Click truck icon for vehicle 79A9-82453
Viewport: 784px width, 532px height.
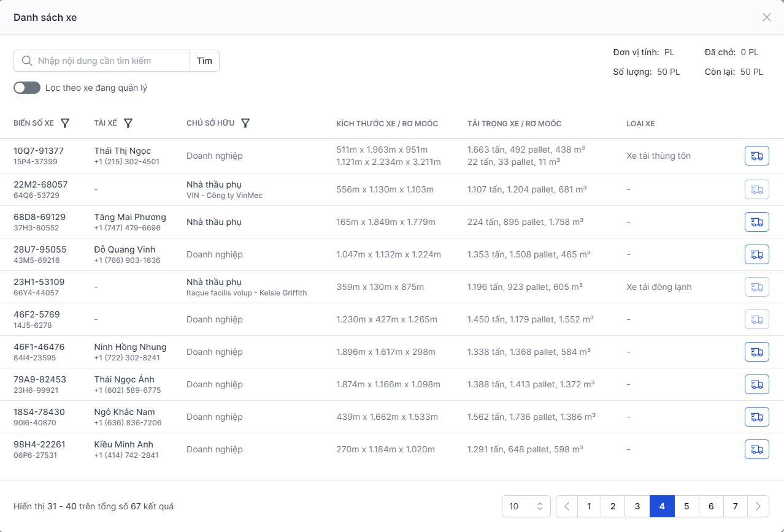(756, 384)
